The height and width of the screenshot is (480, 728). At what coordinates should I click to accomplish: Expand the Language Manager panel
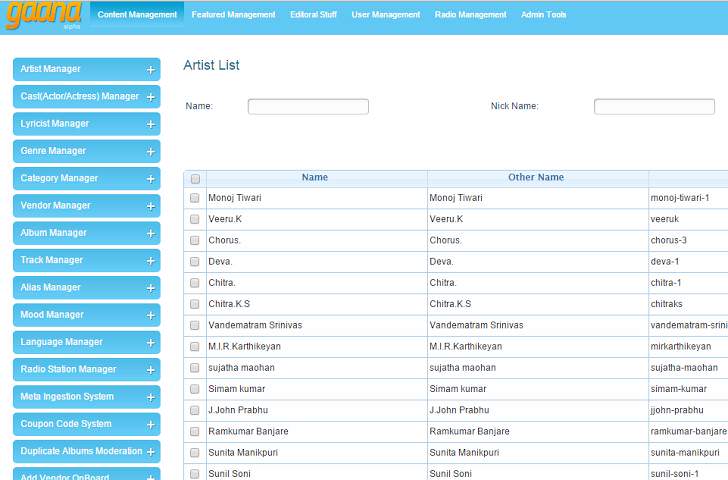click(x=85, y=342)
